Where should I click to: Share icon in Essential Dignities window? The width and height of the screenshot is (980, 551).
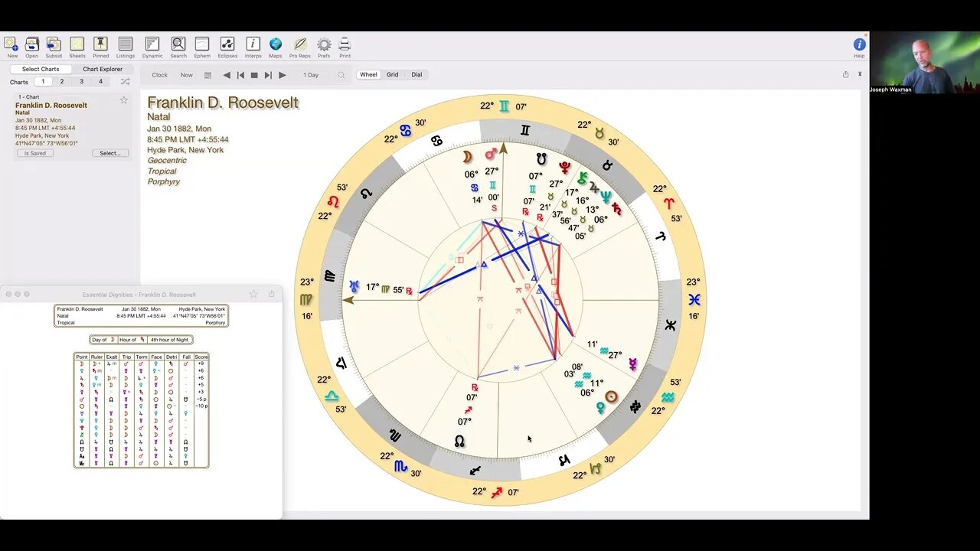pyautogui.click(x=271, y=294)
